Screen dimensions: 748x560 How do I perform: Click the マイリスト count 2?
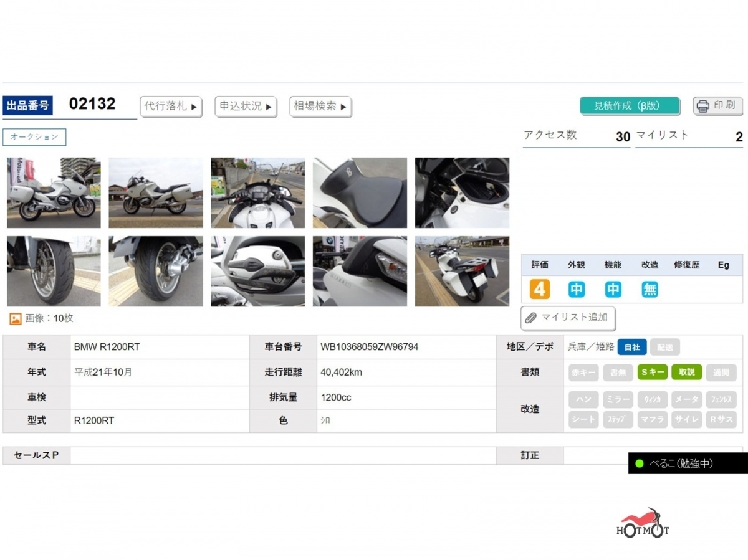click(739, 137)
